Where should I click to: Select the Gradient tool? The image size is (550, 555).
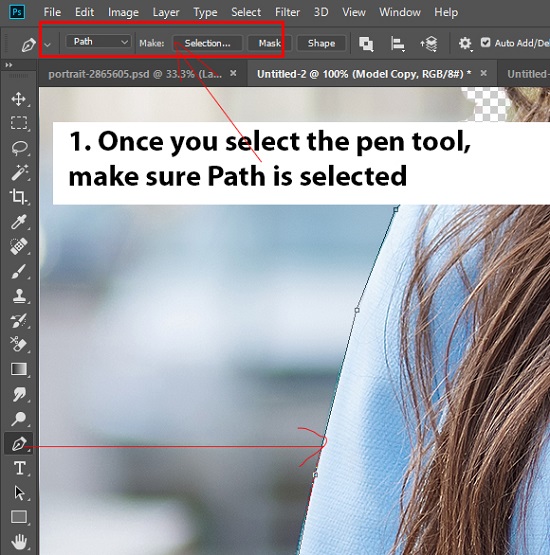point(18,369)
